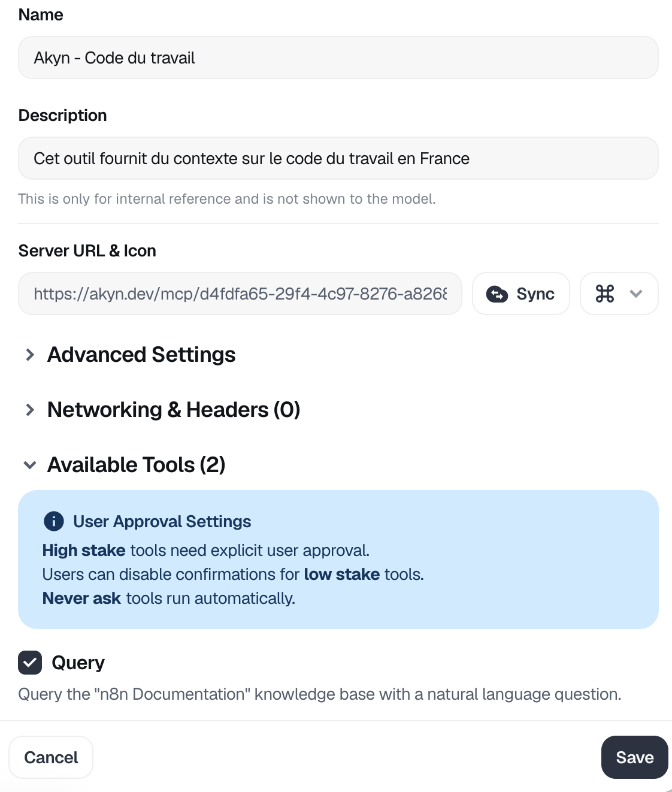Click the chevron beside Advanced Settings
Image resolution: width=672 pixels, height=792 pixels.
coord(29,355)
